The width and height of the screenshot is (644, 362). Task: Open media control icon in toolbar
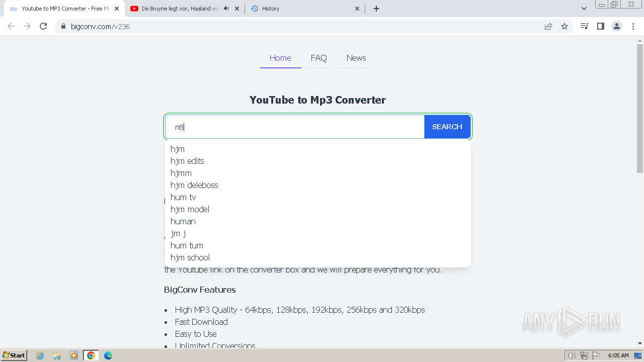point(584,26)
